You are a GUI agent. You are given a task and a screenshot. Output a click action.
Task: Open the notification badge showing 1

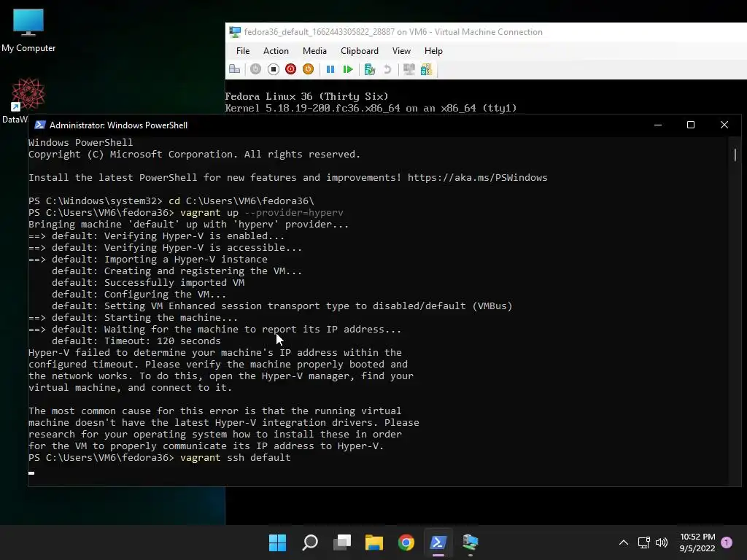[727, 542]
